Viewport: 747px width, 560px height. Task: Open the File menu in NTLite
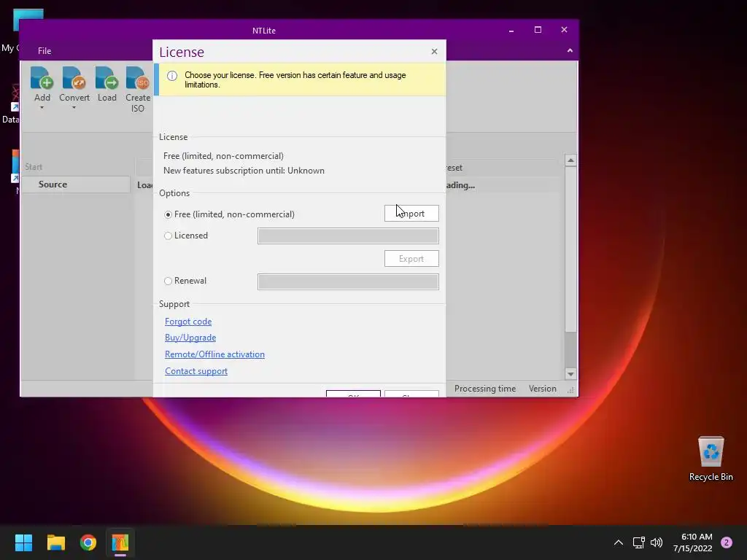pyautogui.click(x=44, y=51)
